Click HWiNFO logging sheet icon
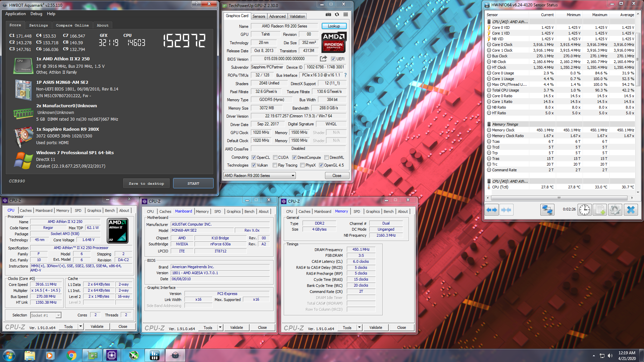 coord(599,210)
